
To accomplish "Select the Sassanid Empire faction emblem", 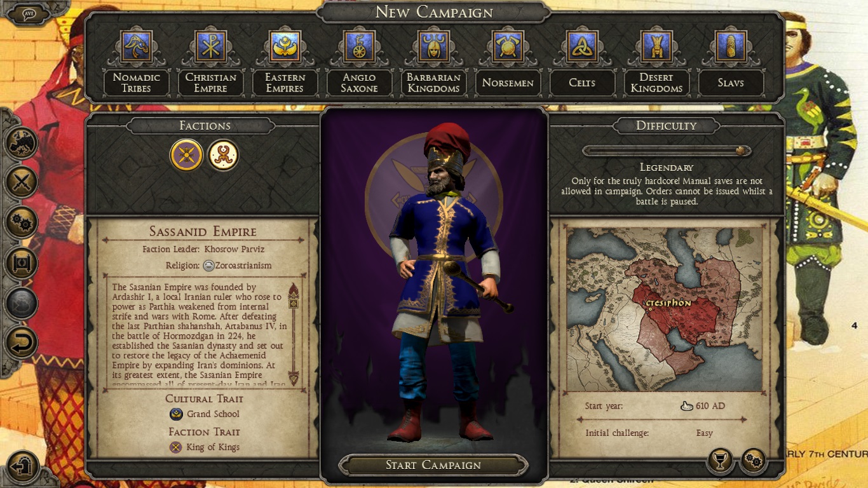I will [x=187, y=155].
